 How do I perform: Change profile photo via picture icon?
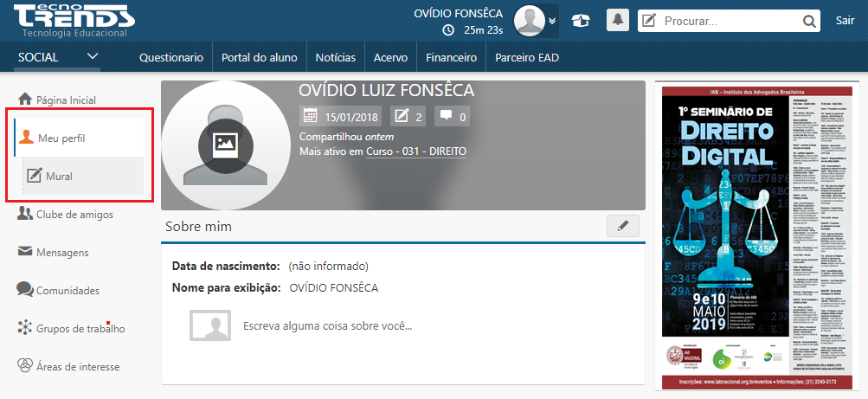225,145
